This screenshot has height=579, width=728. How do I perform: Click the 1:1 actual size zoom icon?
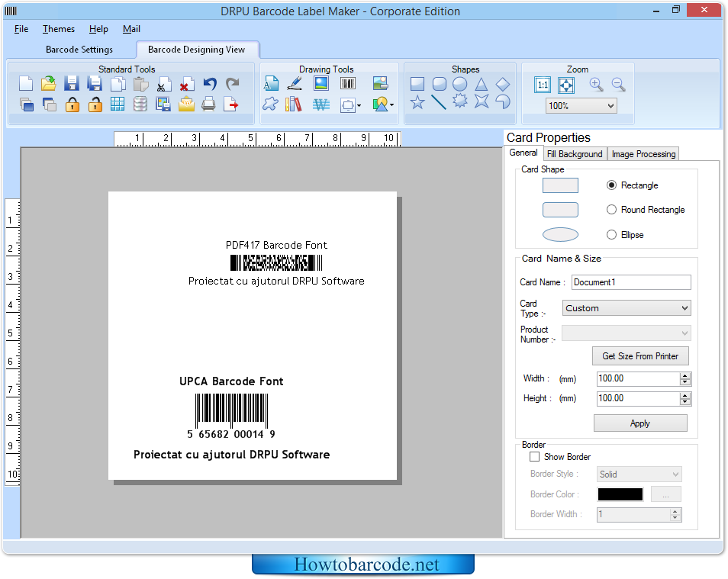point(543,85)
